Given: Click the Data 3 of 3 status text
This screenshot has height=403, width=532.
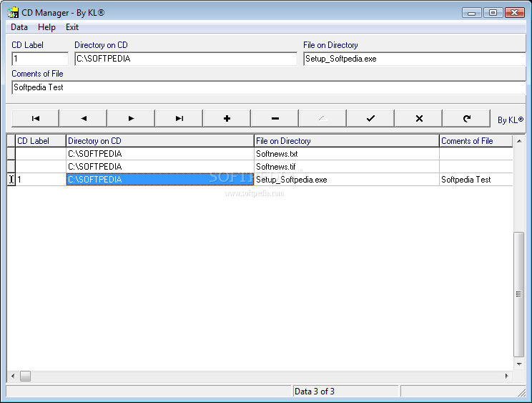Looking at the screenshot, I should pos(315,392).
